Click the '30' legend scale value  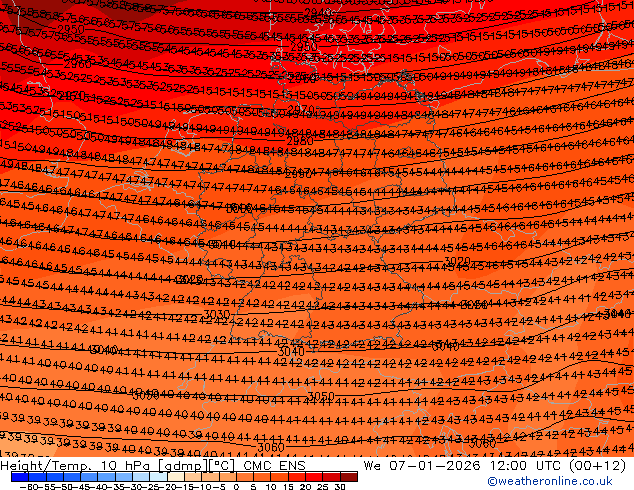340,486
